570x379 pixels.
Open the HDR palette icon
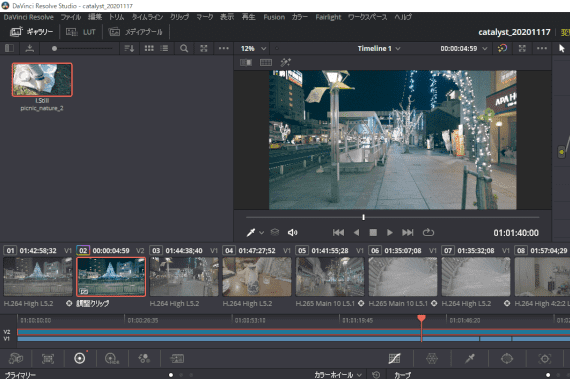112,359
